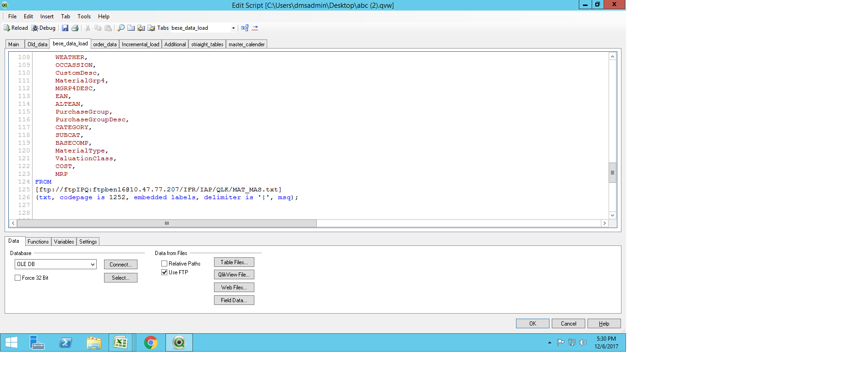Open the Search magnifier tool

click(121, 28)
